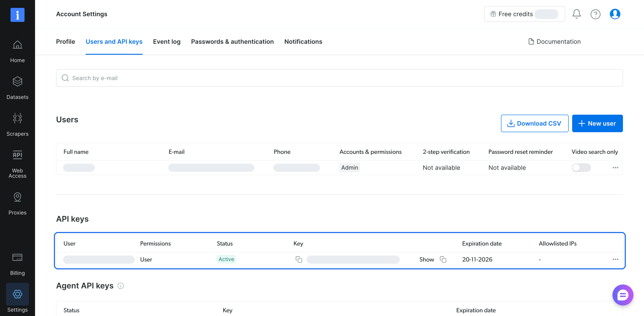
Task: Click the Admin permission badge
Action: point(350,168)
